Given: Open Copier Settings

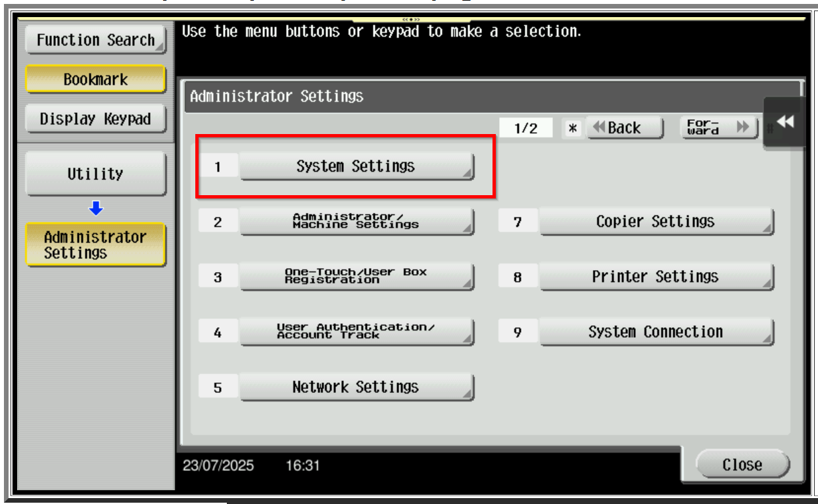Looking at the screenshot, I should pos(656,221).
